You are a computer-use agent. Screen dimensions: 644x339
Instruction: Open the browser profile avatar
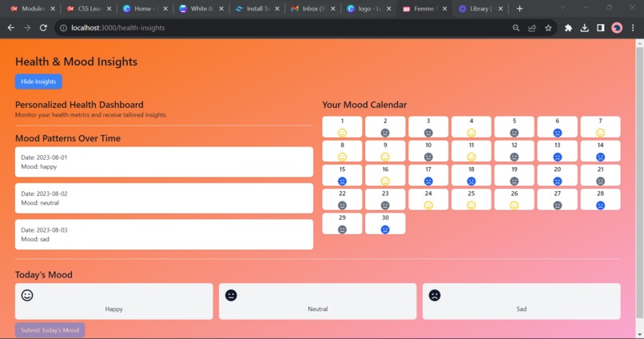point(617,28)
